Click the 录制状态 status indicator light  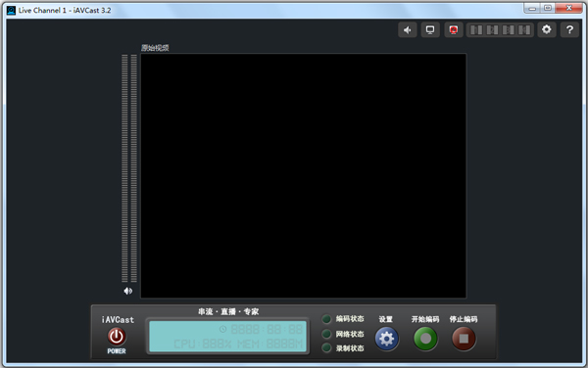click(326, 347)
